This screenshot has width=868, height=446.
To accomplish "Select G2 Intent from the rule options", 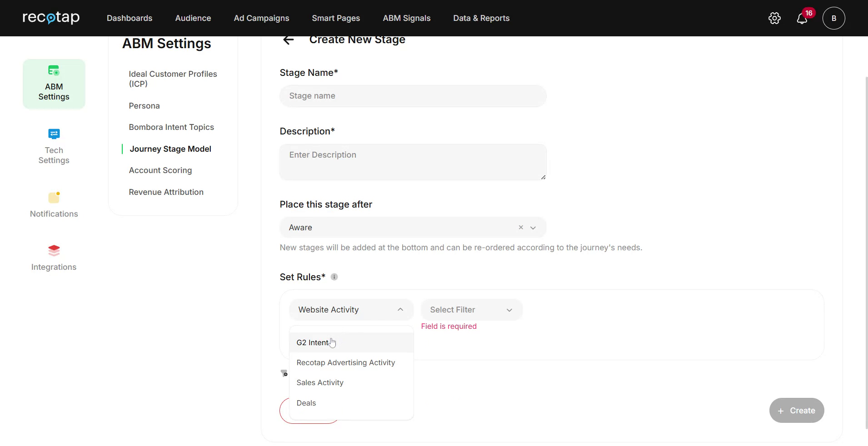I will 313,342.
